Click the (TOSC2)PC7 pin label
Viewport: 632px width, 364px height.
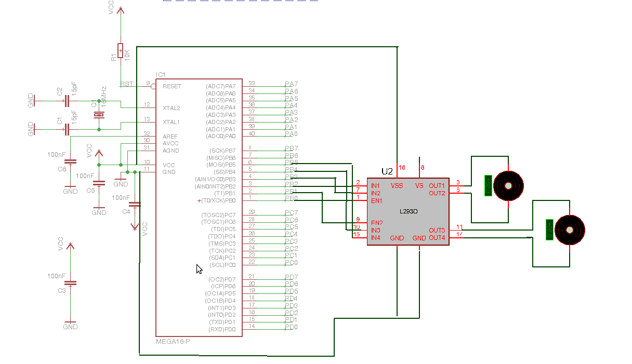219,215
